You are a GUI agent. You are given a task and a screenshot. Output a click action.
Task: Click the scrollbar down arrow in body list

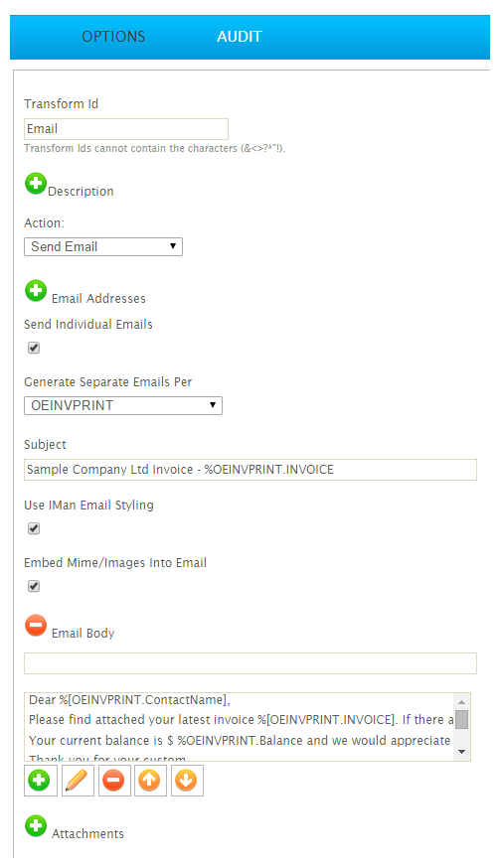click(x=462, y=753)
